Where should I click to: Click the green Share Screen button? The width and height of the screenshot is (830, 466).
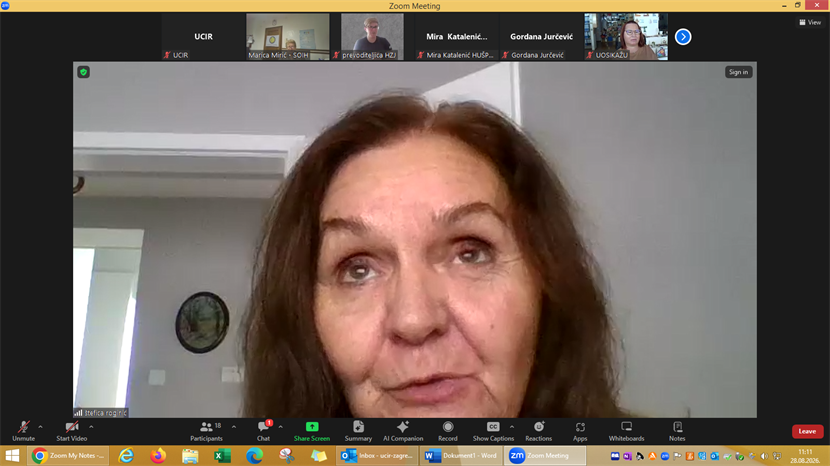click(x=312, y=431)
